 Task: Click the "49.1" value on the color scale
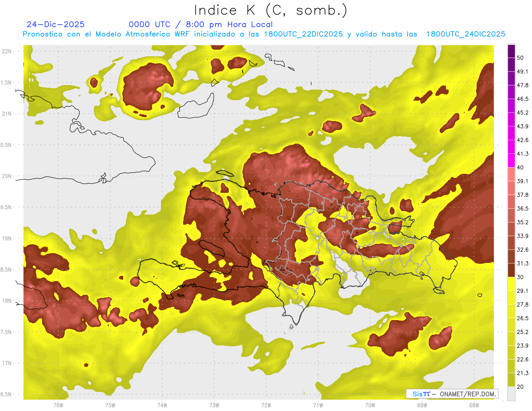coord(523,71)
